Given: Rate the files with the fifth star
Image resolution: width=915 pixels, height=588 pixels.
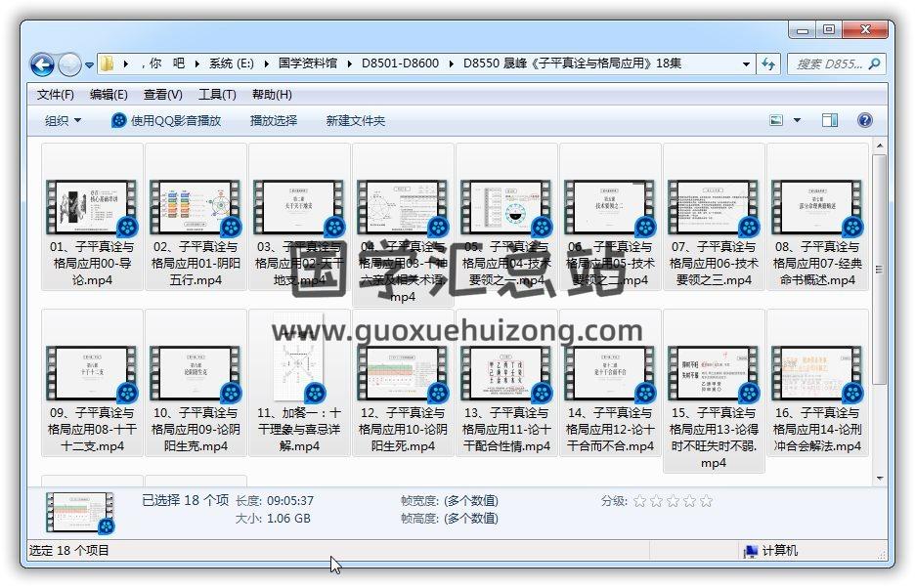Looking at the screenshot, I should tap(706, 501).
